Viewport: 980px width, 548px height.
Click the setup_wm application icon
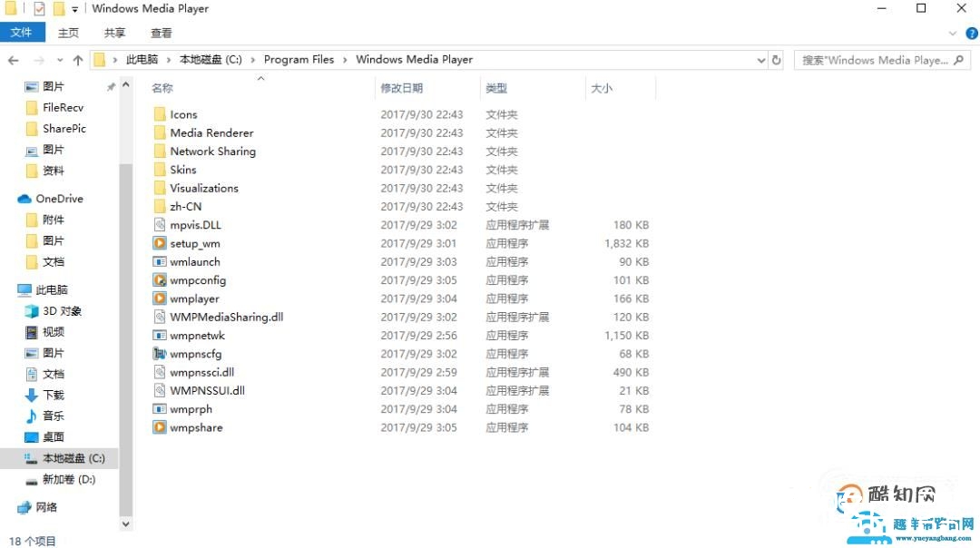(x=160, y=243)
